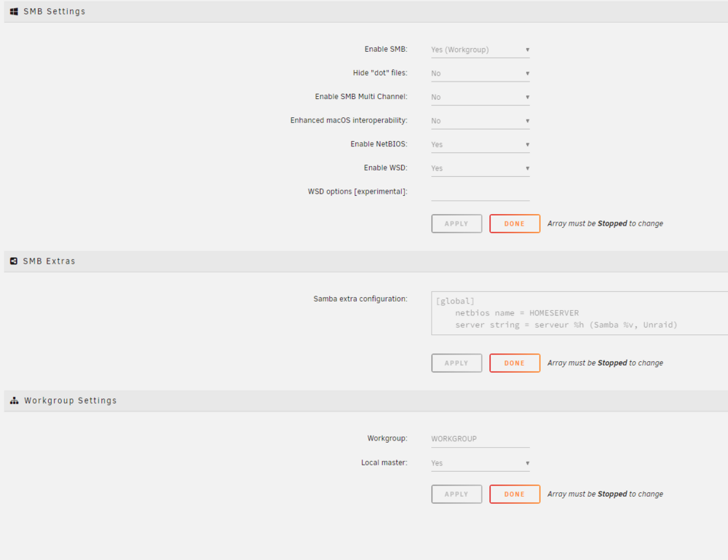Open the Hide "dot" files dropdown
Viewport: 728px width, 560px height.
(480, 74)
